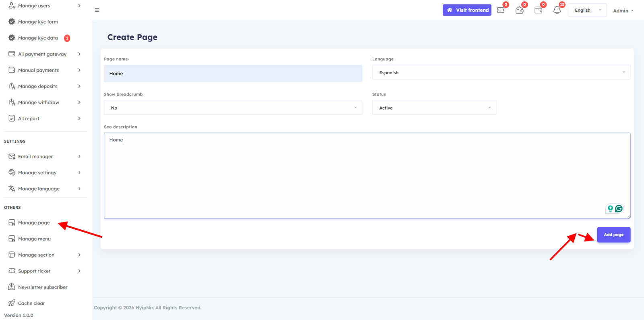This screenshot has height=320, width=644.
Task: Click the Manage kyc form badge icon
Action: pos(12,22)
